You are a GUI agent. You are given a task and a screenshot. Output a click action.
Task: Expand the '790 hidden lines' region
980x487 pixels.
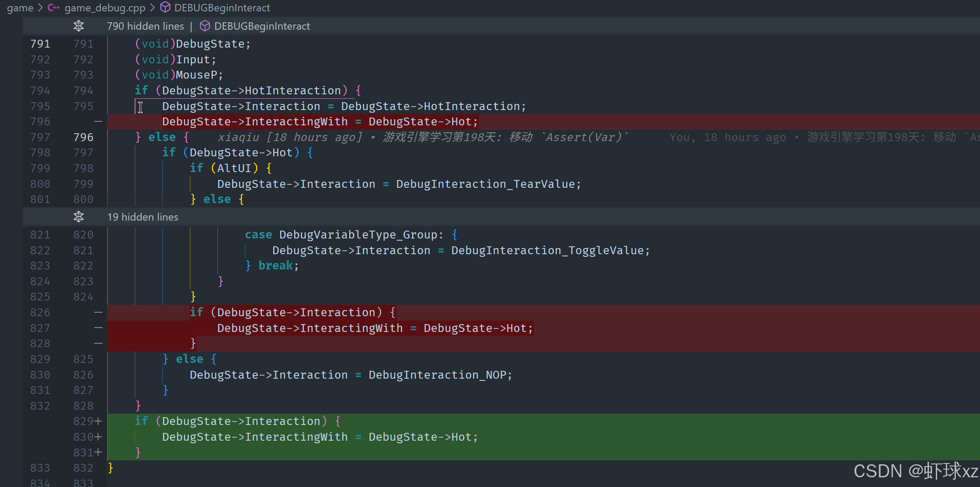tap(146, 26)
